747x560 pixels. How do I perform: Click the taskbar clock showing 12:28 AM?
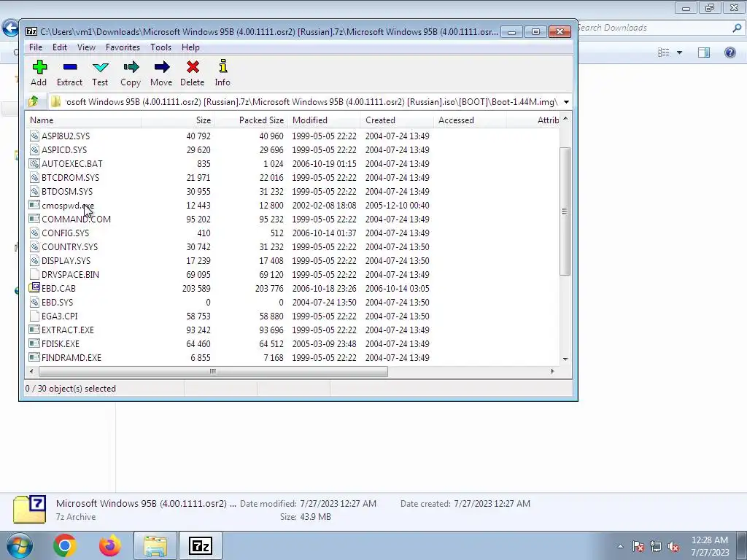(710, 546)
